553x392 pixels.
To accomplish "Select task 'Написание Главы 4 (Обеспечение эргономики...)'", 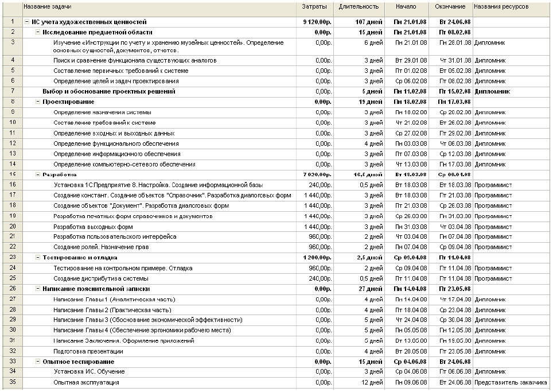I will coord(142,330).
